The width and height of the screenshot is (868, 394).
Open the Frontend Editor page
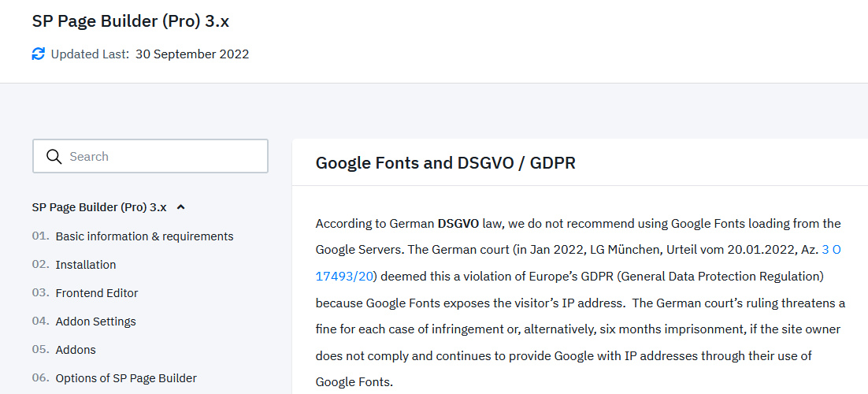click(96, 293)
